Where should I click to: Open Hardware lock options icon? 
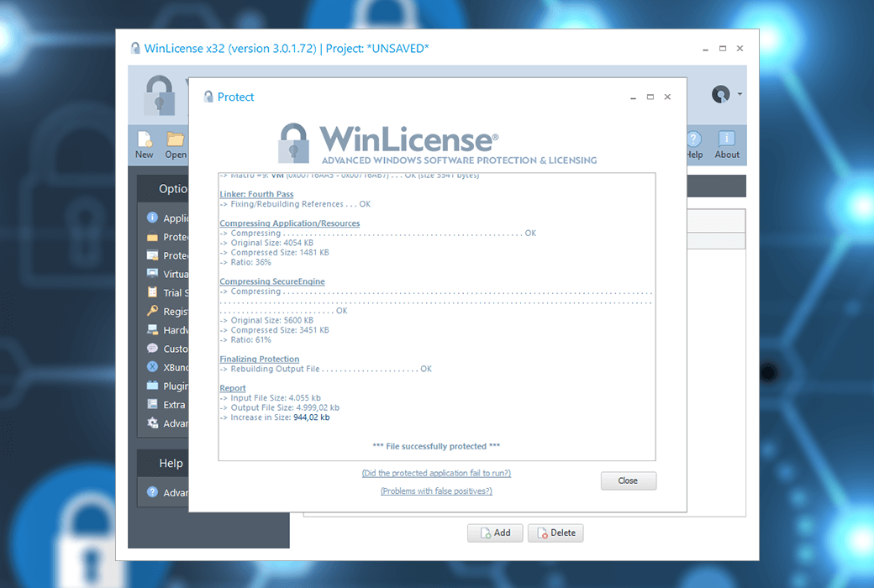pyautogui.click(x=152, y=329)
